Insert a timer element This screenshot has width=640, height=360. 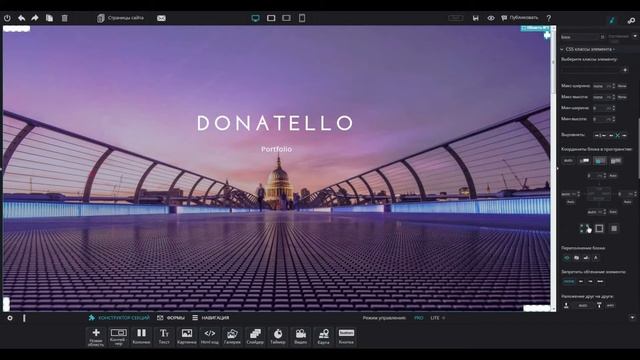[278, 337]
